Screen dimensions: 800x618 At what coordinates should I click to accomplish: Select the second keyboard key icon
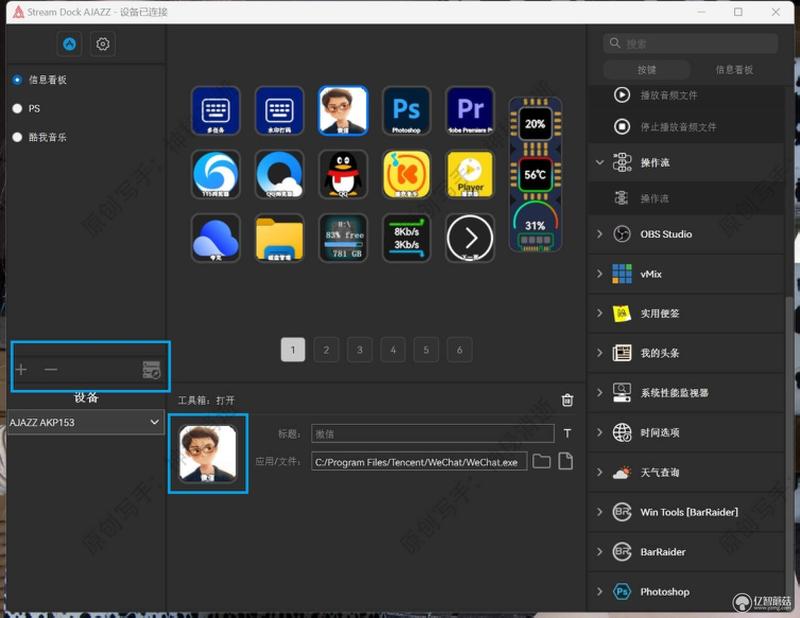click(x=279, y=111)
